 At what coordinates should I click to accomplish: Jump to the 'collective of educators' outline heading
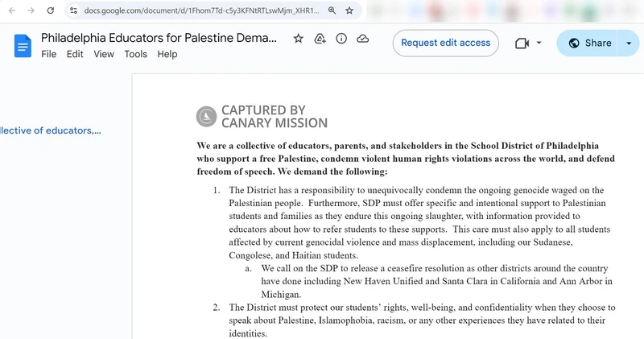[x=50, y=130]
